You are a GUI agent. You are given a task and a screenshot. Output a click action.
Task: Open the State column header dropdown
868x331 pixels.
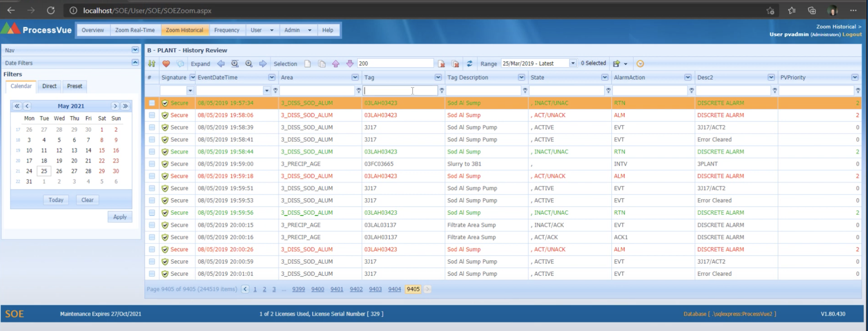click(604, 77)
